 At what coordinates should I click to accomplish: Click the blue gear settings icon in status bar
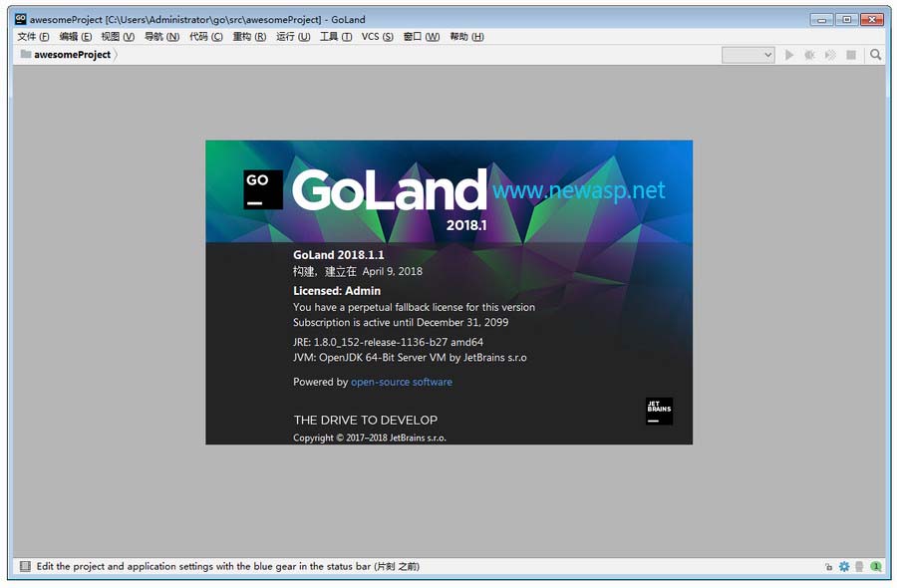point(844,566)
